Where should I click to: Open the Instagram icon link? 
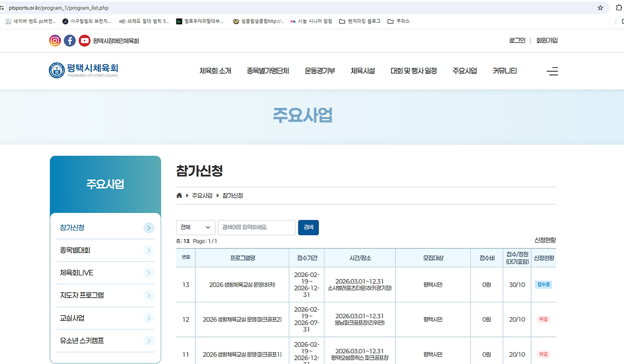55,41
